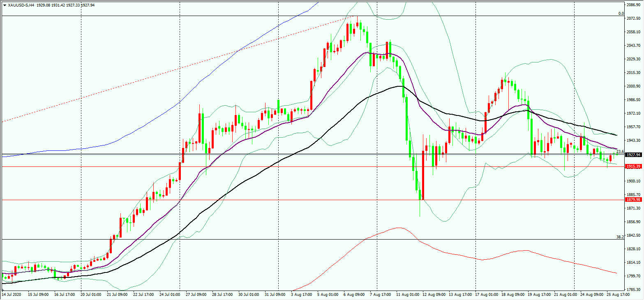
Task: Click the triangle arrow beside XAUUSD-S,H4 title
Action: pyautogui.click(x=5, y=5)
